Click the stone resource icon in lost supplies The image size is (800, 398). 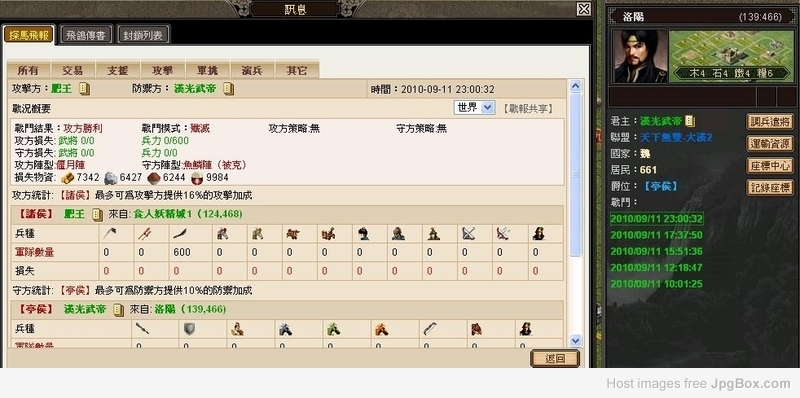click(111, 178)
